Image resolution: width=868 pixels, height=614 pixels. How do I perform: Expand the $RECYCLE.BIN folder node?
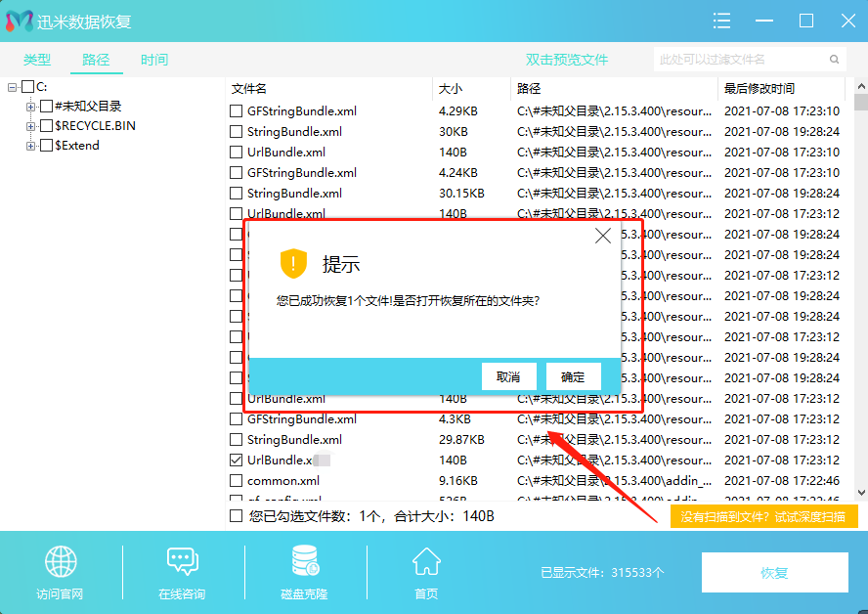click(31, 126)
